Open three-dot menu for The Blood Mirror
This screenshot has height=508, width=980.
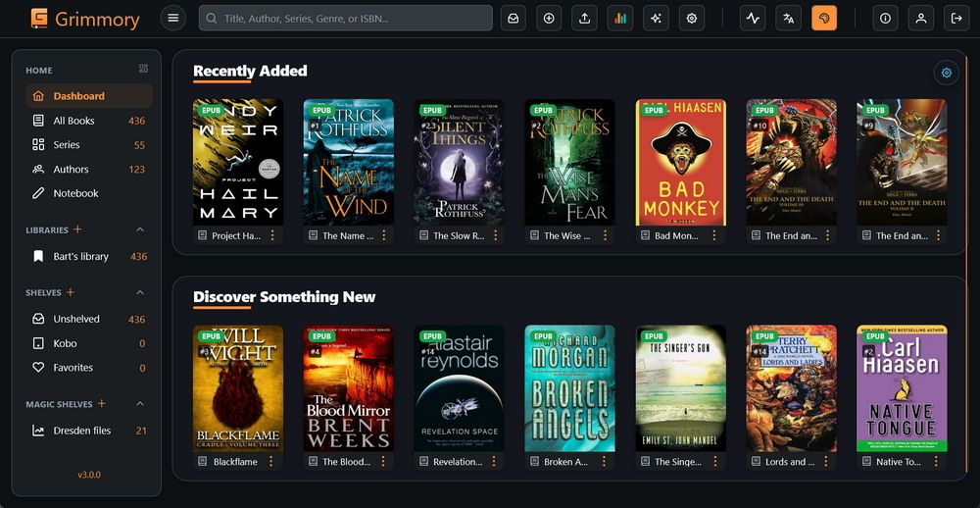point(384,462)
